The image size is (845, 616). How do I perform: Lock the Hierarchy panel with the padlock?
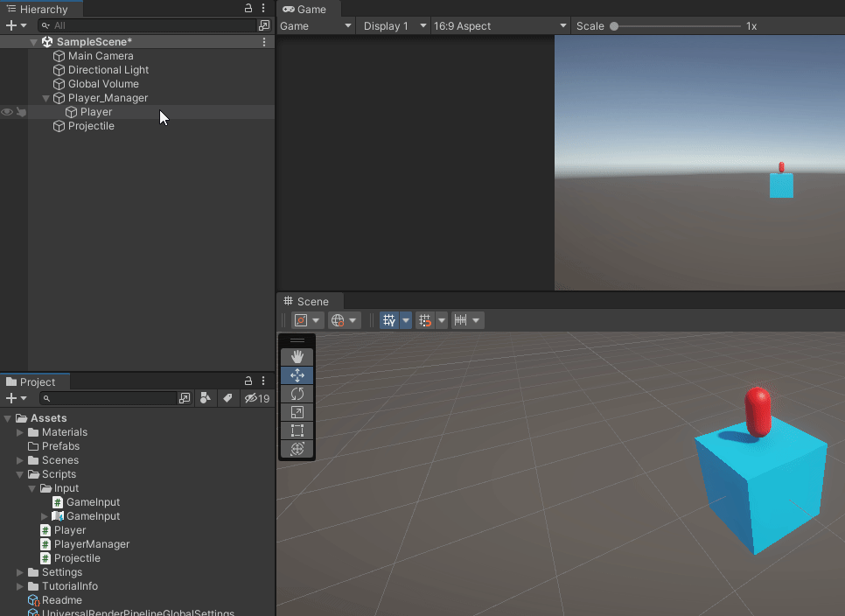[249, 8]
